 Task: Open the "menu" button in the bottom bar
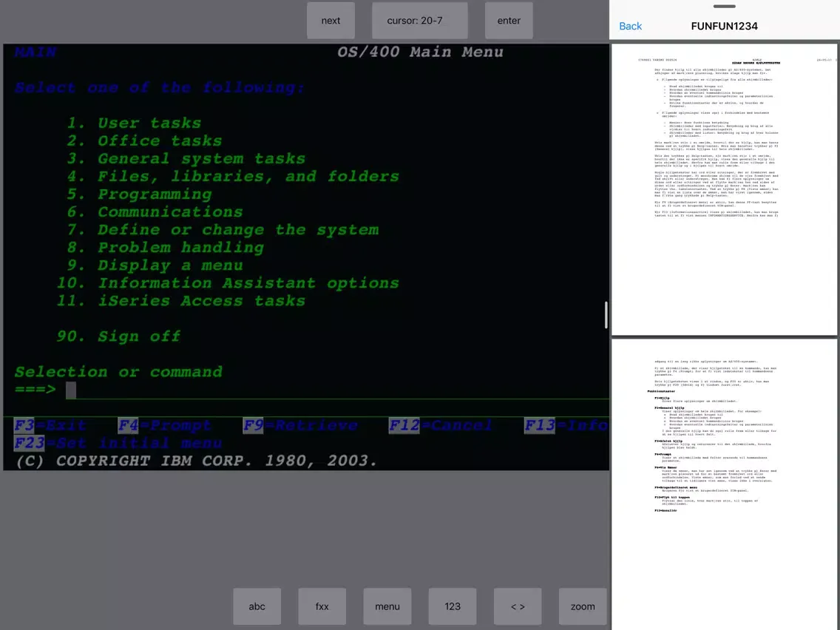387,606
